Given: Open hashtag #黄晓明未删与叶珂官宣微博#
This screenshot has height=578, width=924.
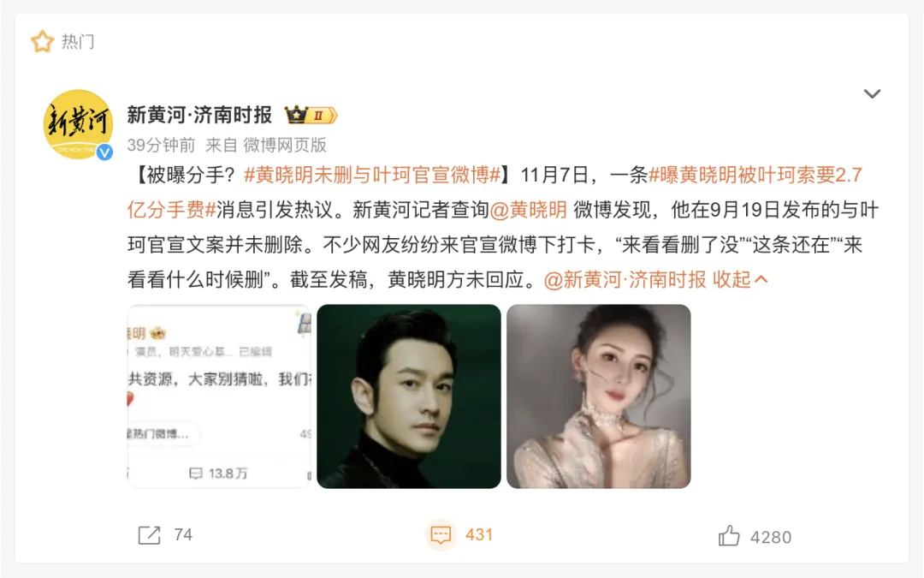Looking at the screenshot, I should click(372, 176).
